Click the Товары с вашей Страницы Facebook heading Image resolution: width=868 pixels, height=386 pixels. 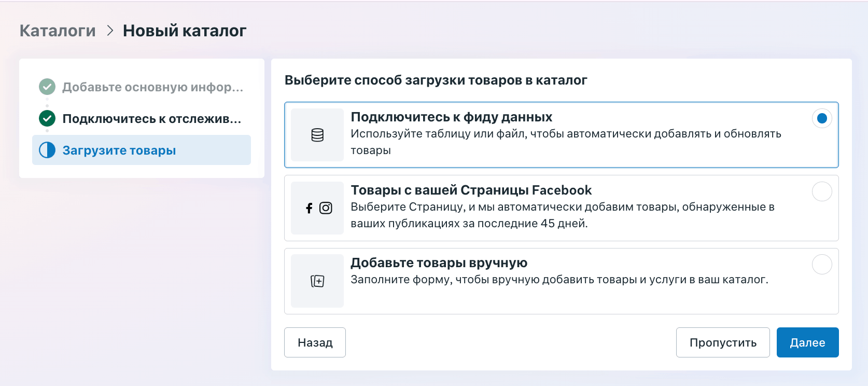471,190
